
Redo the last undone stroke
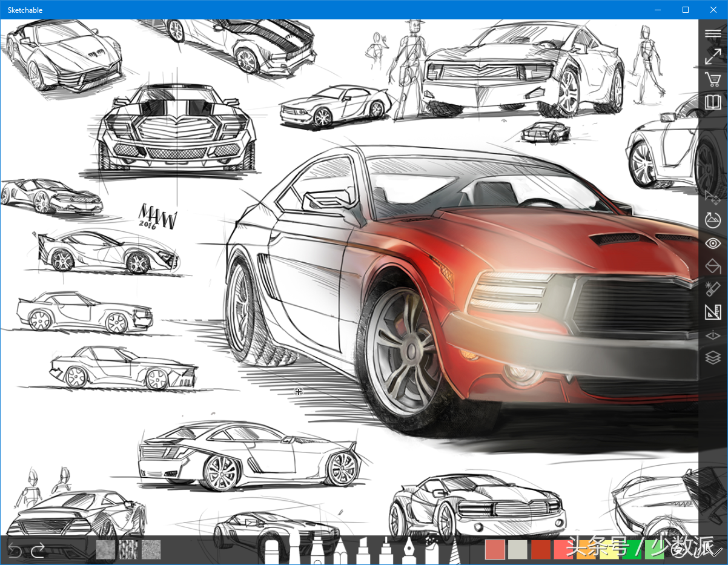[38, 550]
